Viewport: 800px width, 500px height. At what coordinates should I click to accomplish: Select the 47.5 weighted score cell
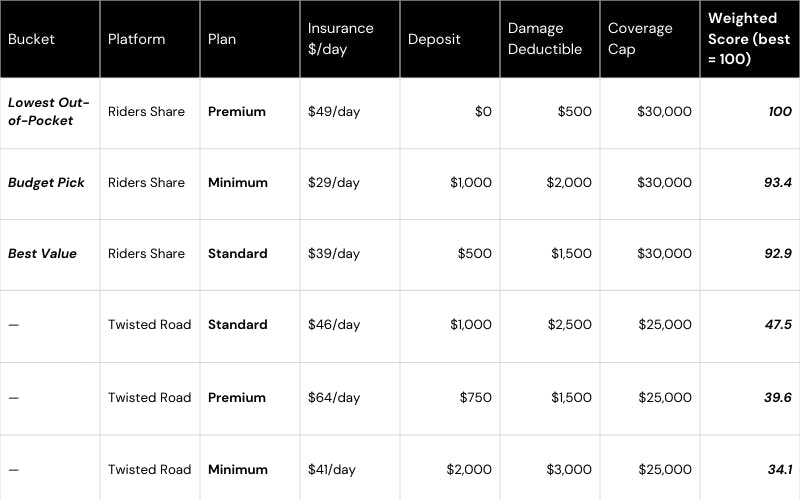pyautogui.click(x=777, y=325)
